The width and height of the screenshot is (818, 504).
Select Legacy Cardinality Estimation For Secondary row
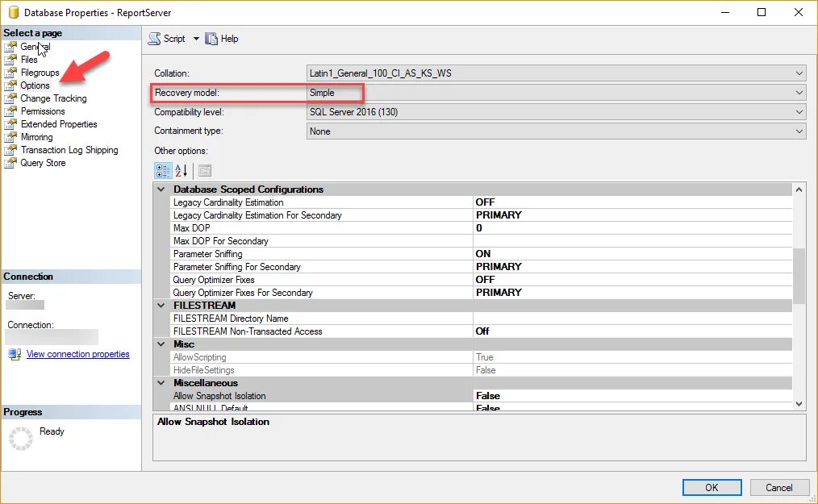tap(481, 215)
